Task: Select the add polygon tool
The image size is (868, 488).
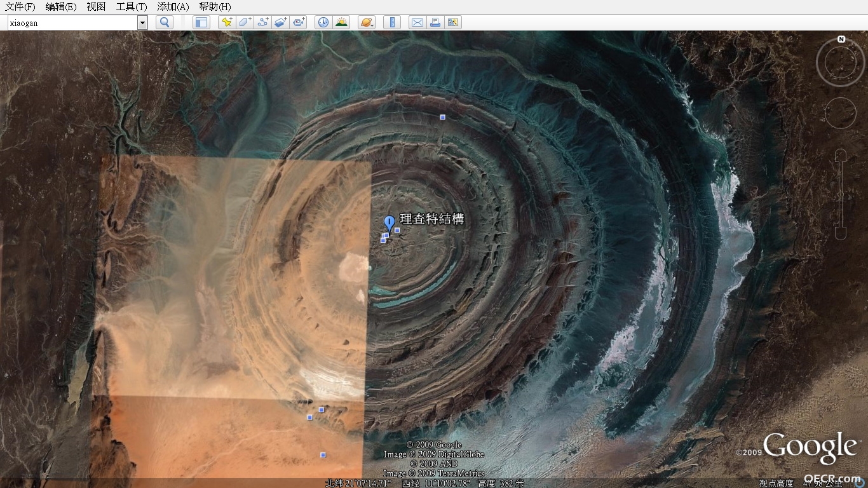Action: [245, 22]
